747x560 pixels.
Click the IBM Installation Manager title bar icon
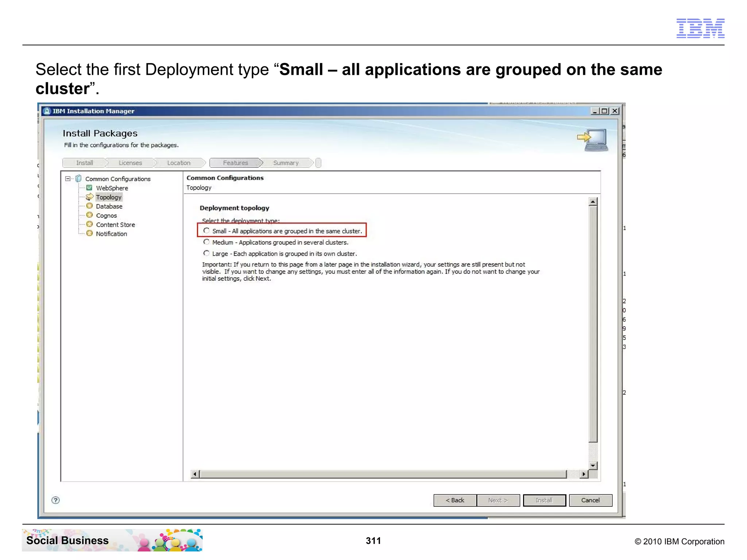tap(47, 111)
